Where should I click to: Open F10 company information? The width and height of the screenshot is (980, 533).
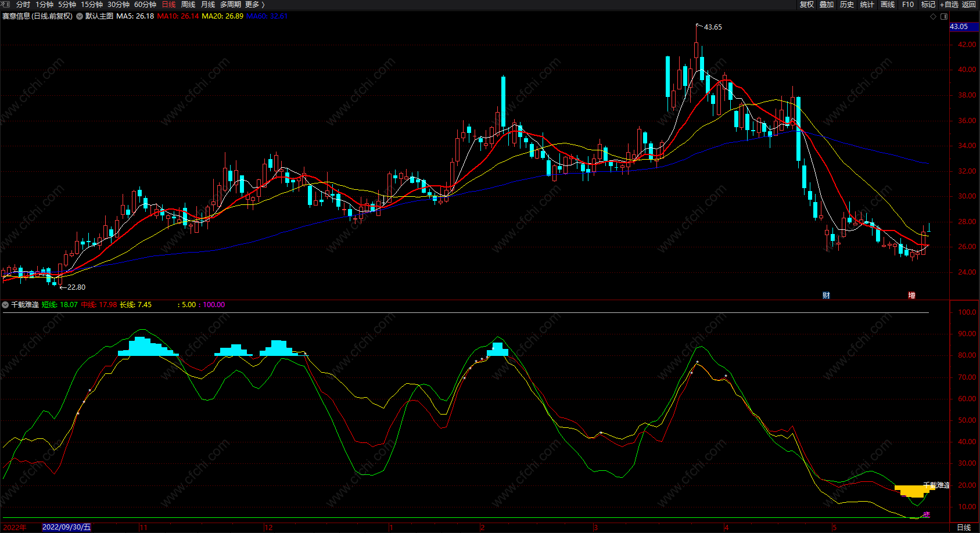908,5
